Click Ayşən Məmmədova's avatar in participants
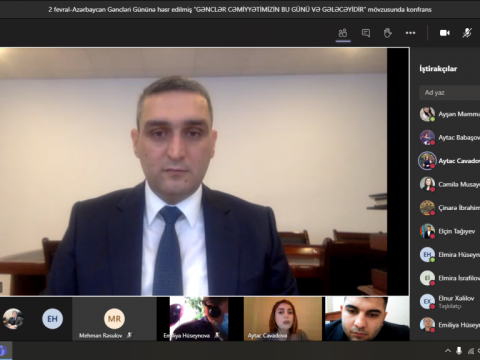 (427, 114)
